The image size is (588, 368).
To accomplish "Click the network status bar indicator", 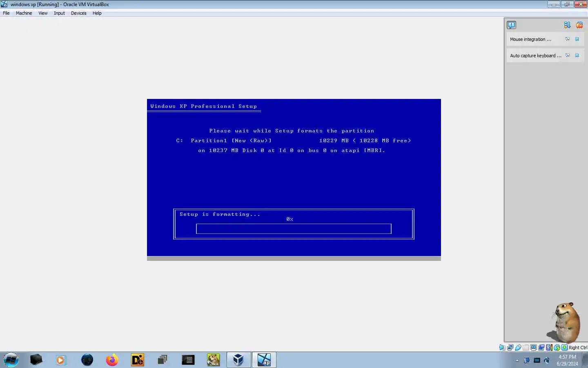I will pyautogui.click(x=510, y=348).
